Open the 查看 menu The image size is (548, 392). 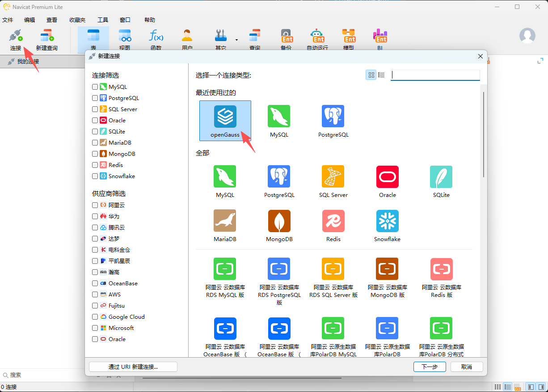click(x=52, y=20)
